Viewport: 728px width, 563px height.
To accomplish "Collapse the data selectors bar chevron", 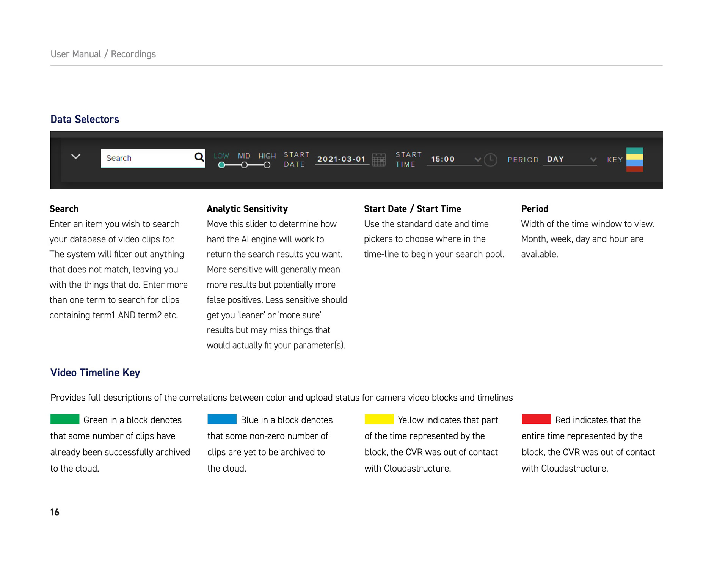I will 76,156.
